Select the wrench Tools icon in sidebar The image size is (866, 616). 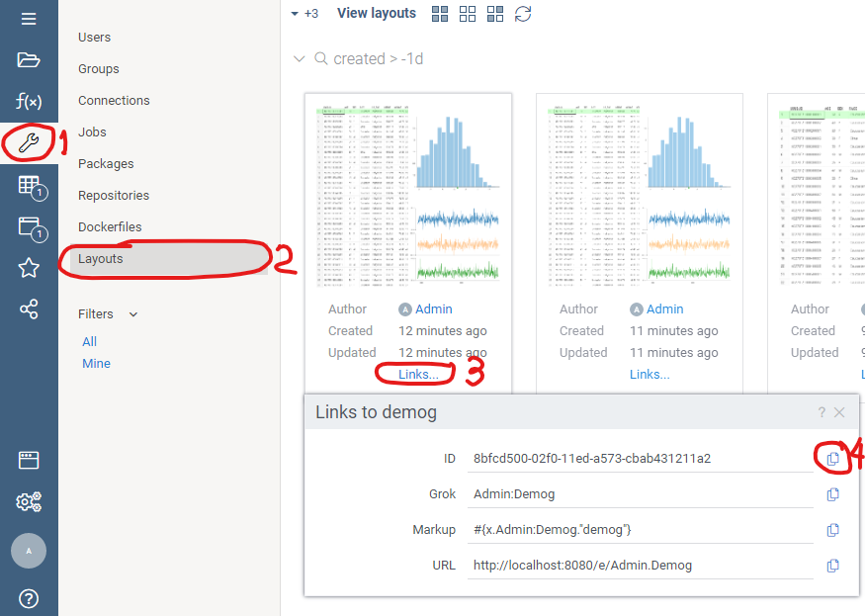tap(28, 142)
